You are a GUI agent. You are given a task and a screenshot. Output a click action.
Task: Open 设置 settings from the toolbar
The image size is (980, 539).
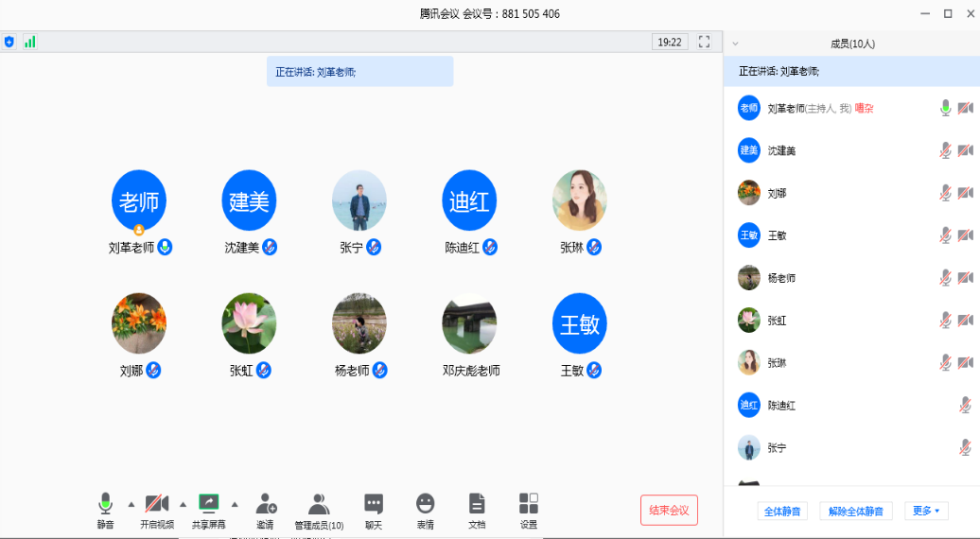pos(529,504)
